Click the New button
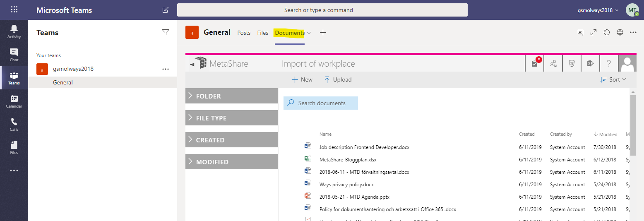644x221 pixels. pos(302,79)
